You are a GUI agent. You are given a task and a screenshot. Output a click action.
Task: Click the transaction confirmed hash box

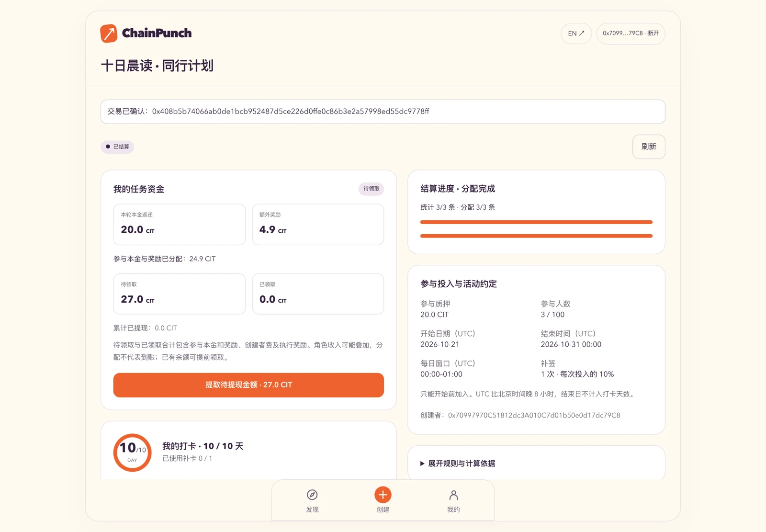point(383,112)
